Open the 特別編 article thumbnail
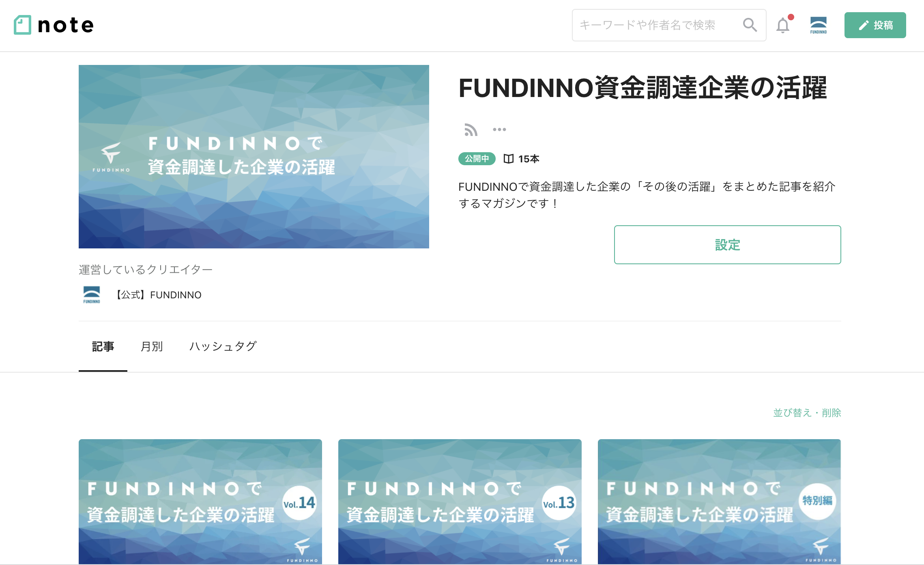The width and height of the screenshot is (924, 565). (x=719, y=502)
